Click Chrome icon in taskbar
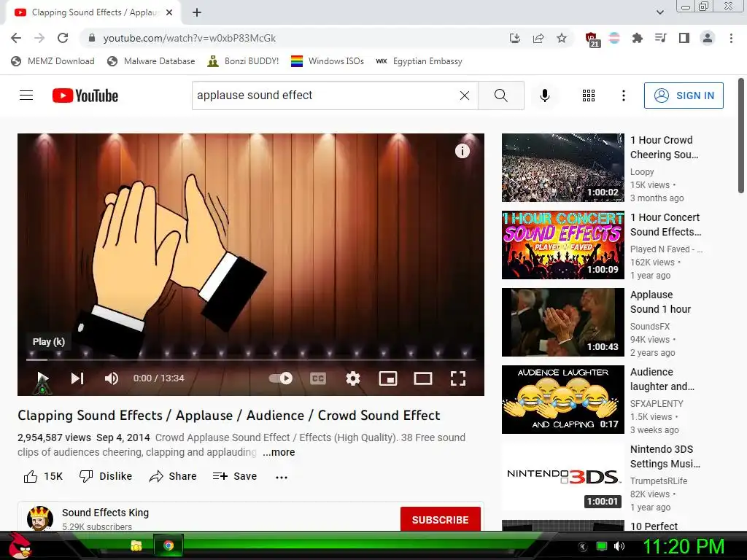This screenshot has width=747, height=560. 169,545
